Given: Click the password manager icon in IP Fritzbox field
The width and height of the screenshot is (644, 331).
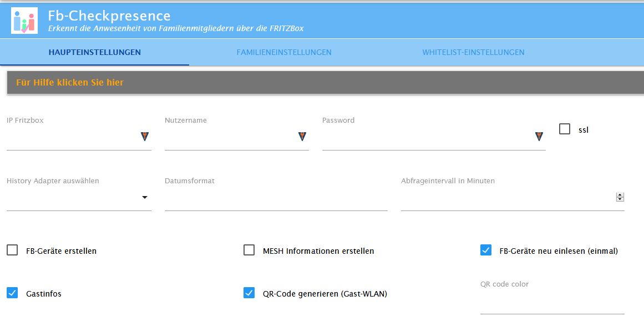Looking at the screenshot, I should coord(145,137).
